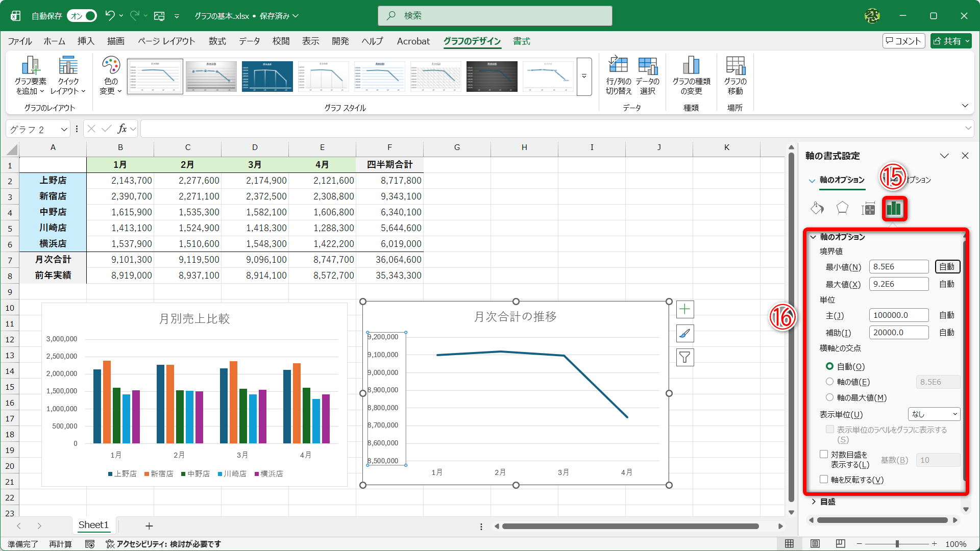Select the Fill & Line paint bucket icon

click(x=817, y=208)
